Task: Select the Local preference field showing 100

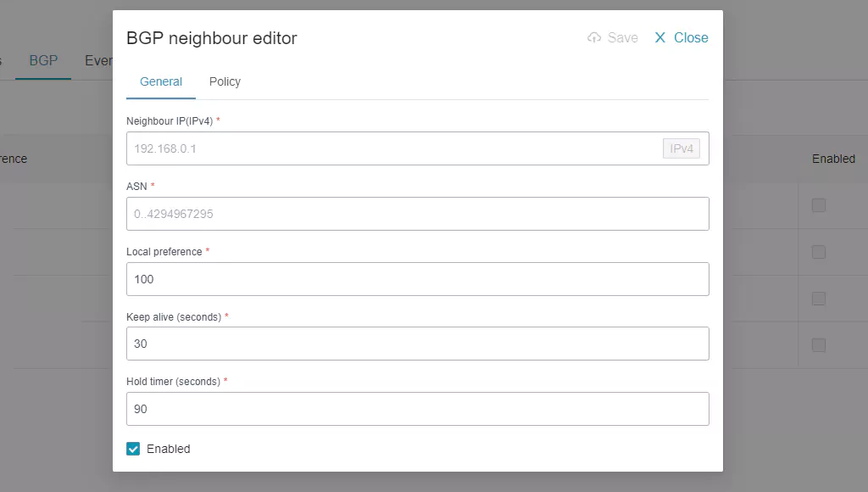Action: (417, 279)
